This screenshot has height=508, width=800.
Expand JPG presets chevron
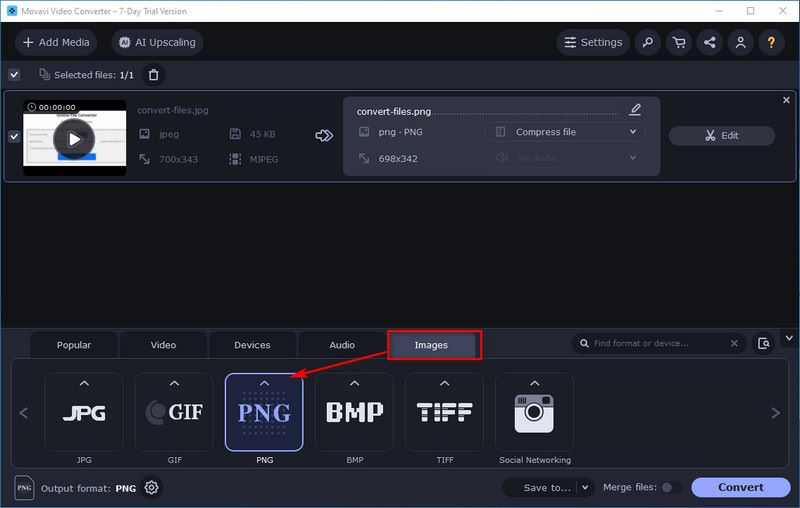pyautogui.click(x=84, y=383)
